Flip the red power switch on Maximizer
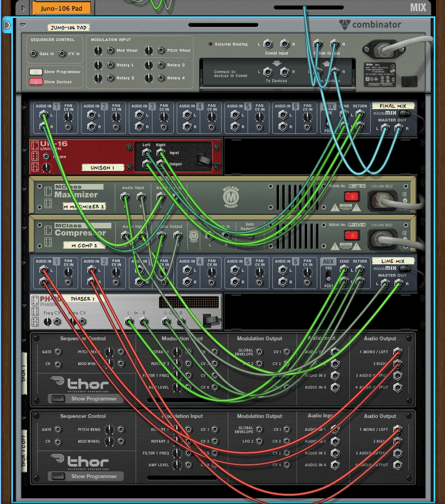The width and height of the screenshot is (445, 504). 352,196
